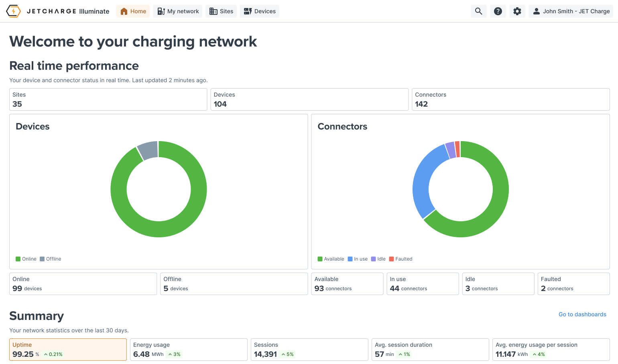
Task: Open the Sessions 14,391 summary card
Action: click(x=309, y=350)
